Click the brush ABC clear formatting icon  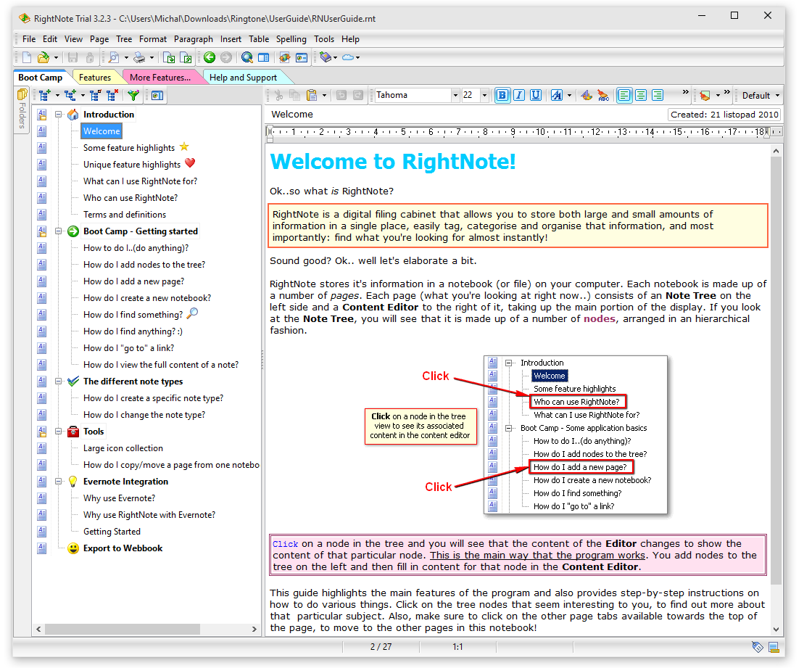pyautogui.click(x=603, y=95)
